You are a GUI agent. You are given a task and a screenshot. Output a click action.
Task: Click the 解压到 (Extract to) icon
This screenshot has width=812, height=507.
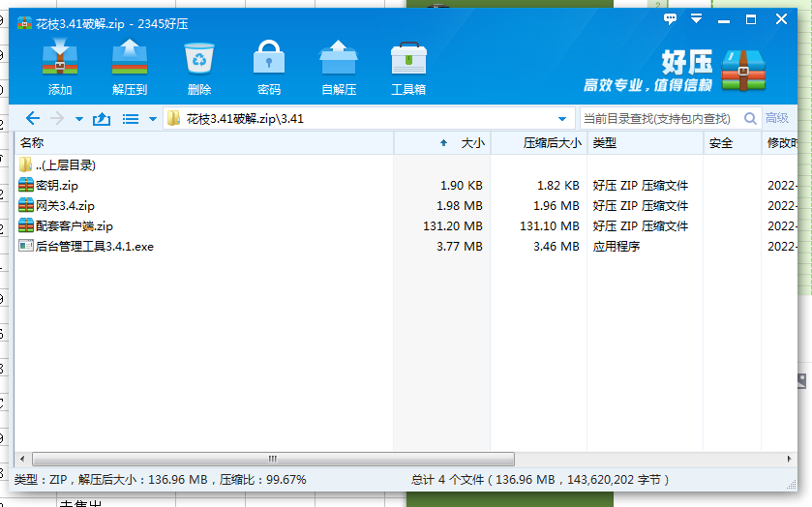[x=130, y=57]
